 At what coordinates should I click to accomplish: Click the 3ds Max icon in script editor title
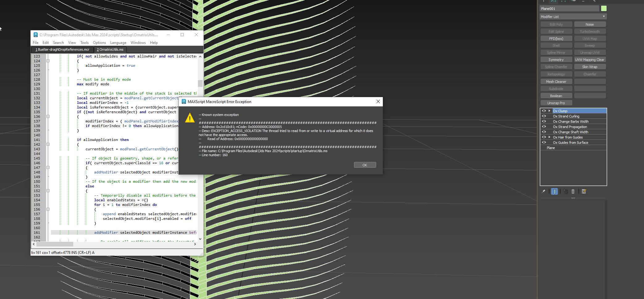click(x=36, y=35)
